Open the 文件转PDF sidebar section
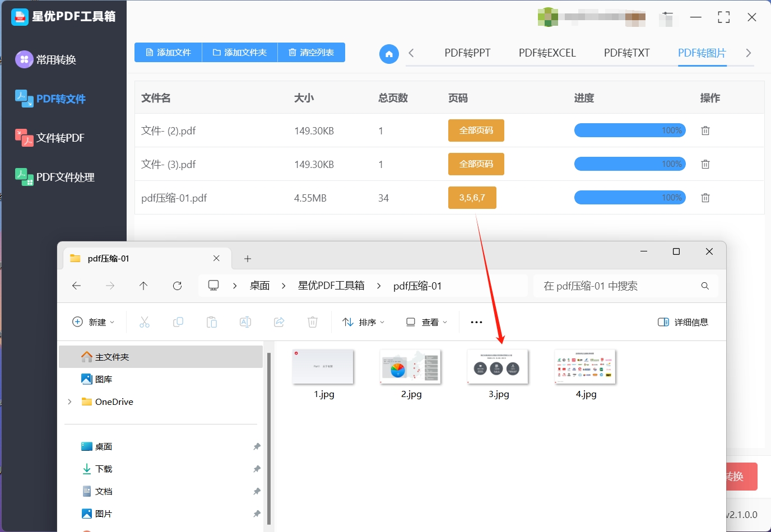Image resolution: width=771 pixels, height=532 pixels. coord(50,138)
